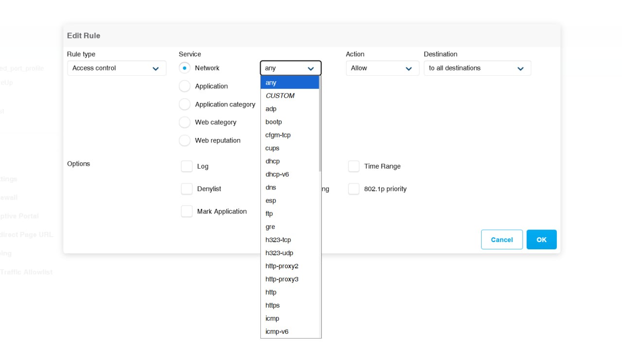Enable the Time Range checkbox

coord(354,166)
